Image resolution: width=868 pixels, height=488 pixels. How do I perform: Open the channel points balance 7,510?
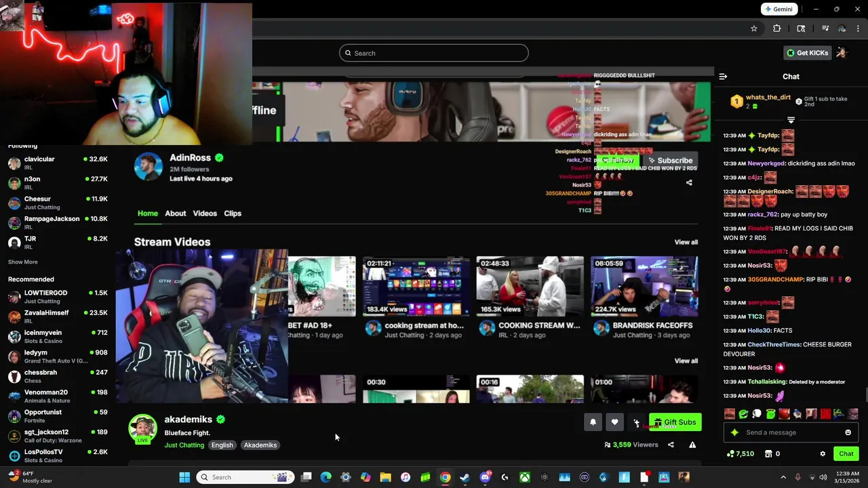(741, 453)
